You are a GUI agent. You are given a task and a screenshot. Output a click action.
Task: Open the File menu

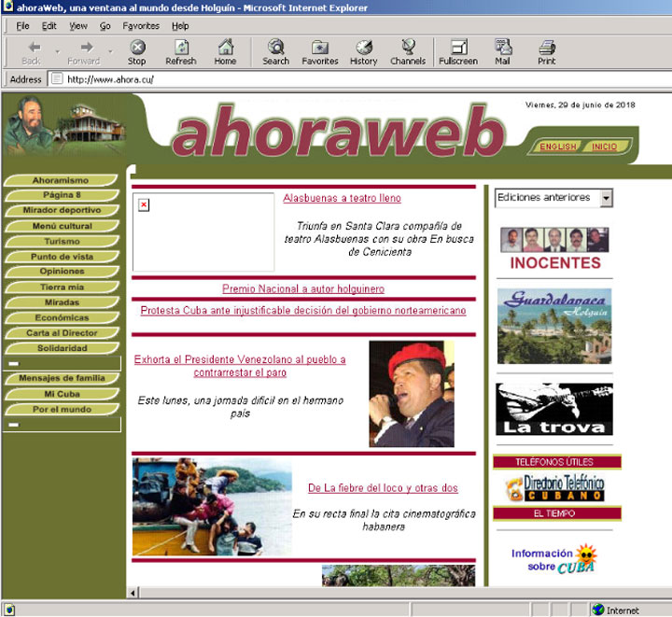tap(22, 26)
